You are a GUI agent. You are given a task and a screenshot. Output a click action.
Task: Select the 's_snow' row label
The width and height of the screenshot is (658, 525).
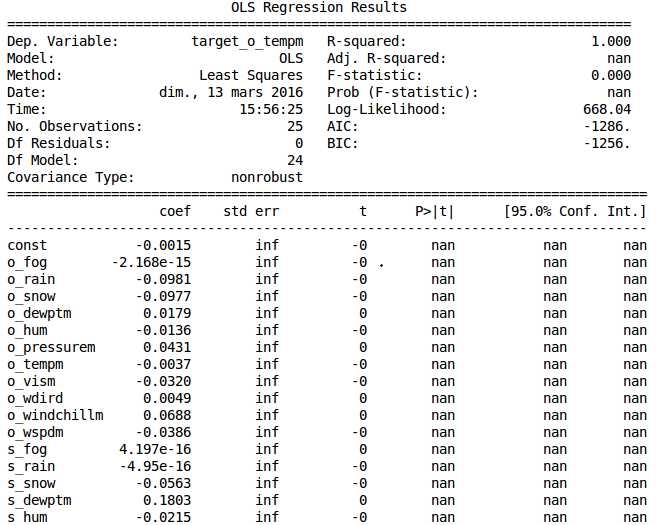tap(31, 484)
